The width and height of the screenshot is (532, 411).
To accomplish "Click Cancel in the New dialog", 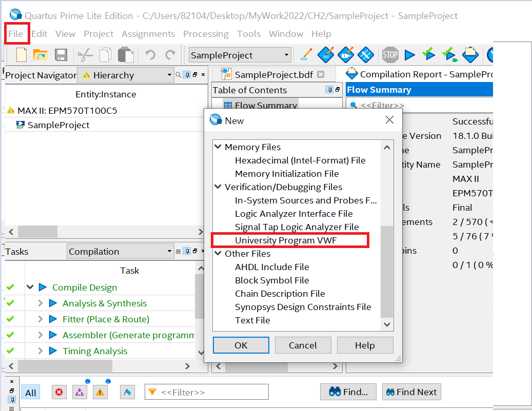I will coord(303,345).
